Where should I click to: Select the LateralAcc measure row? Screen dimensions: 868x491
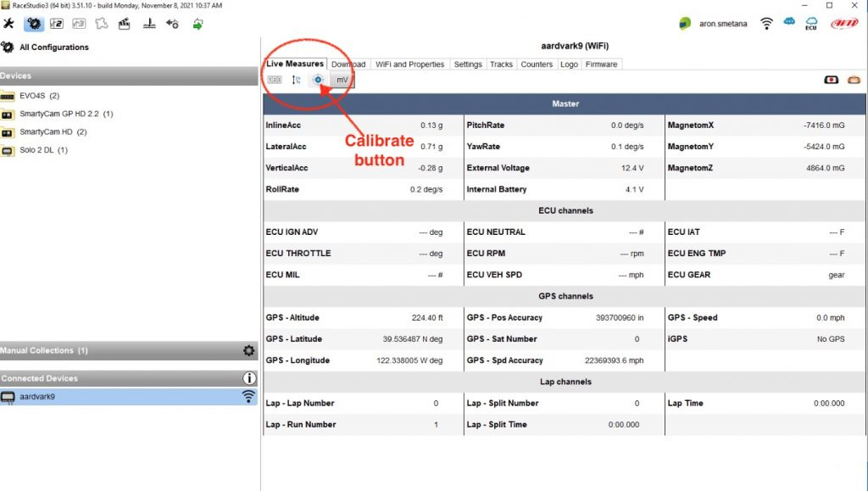point(363,146)
